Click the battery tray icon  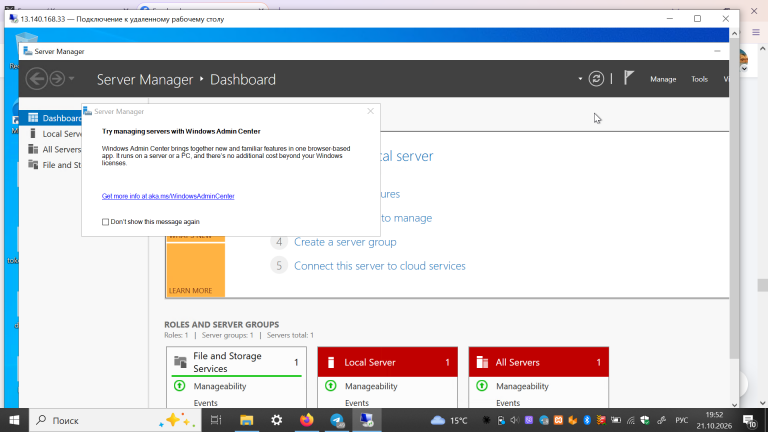[616, 420]
